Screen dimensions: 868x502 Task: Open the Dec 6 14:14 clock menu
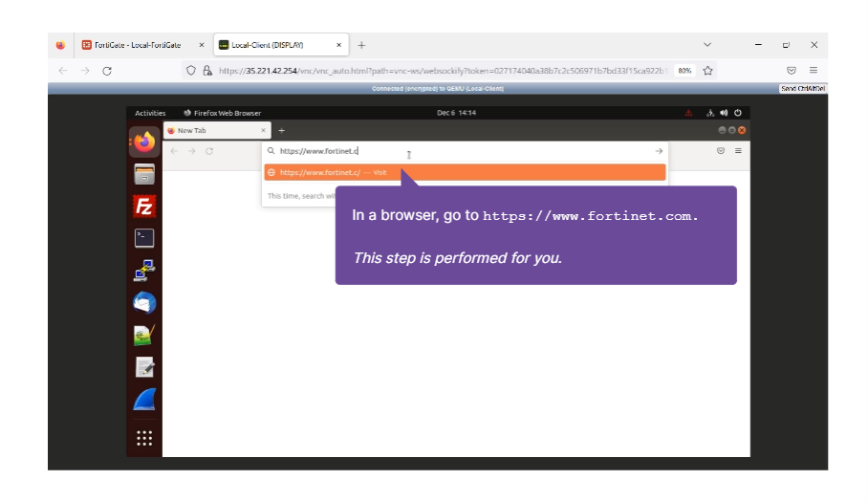456,113
